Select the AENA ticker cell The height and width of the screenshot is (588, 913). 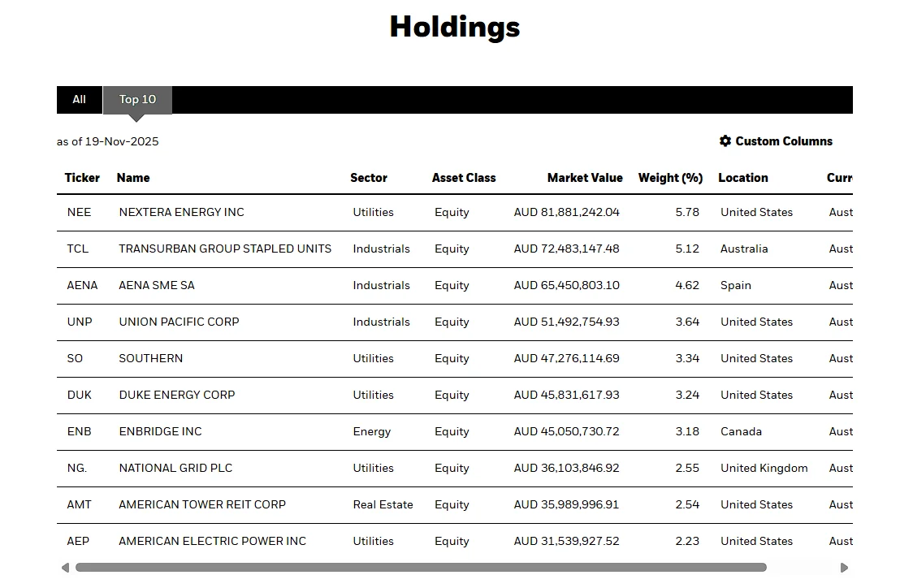82,285
